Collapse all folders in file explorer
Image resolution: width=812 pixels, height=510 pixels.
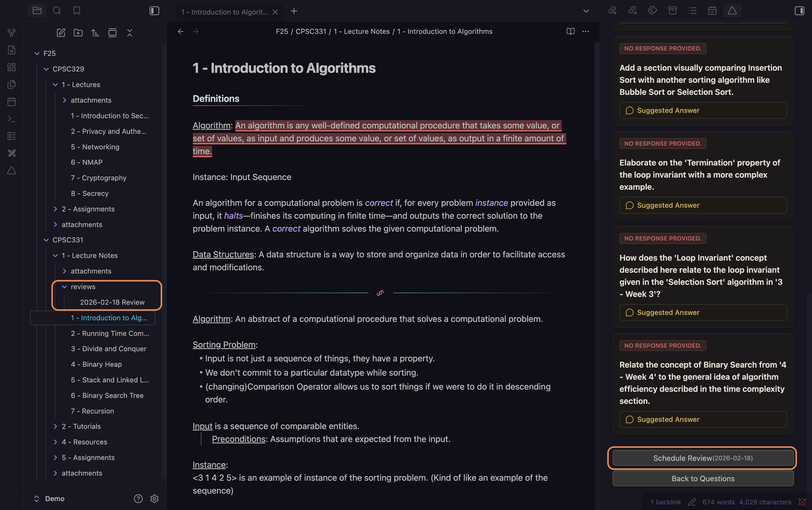(x=130, y=33)
